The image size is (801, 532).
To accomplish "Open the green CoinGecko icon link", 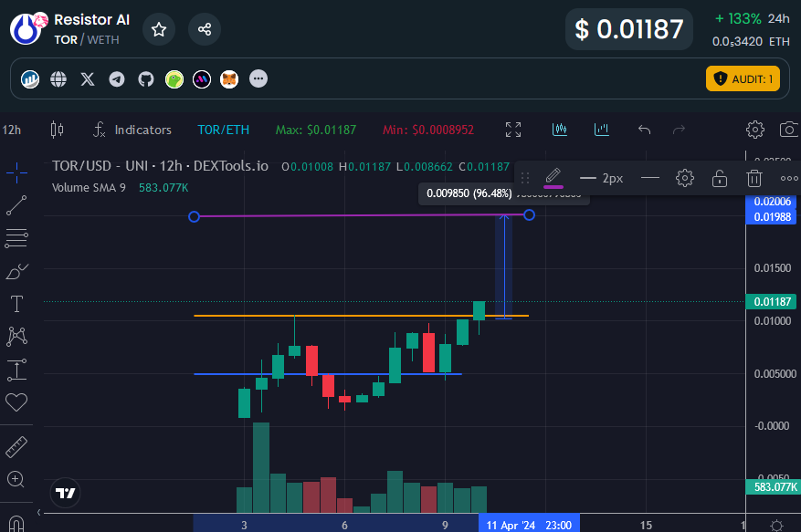I will (174, 79).
